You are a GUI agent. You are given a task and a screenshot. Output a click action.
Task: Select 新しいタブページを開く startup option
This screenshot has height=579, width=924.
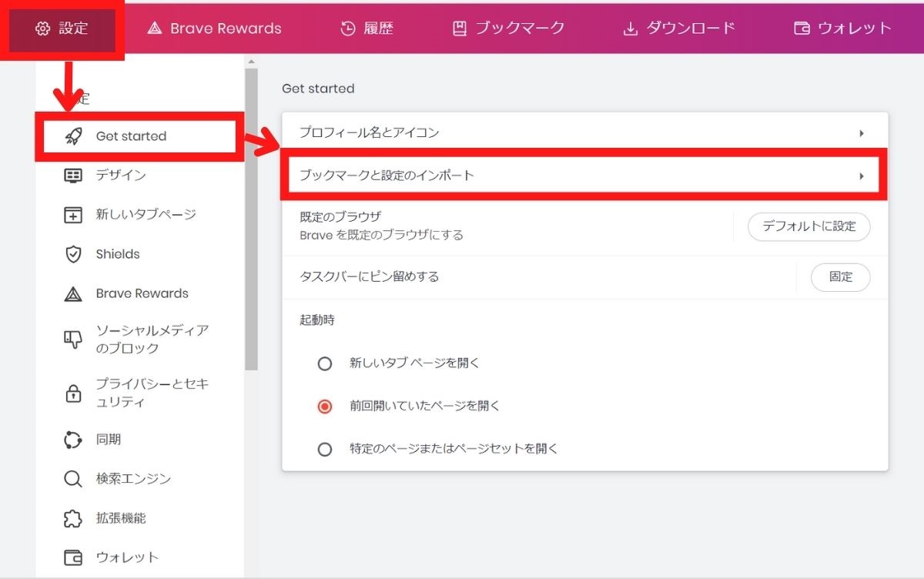click(324, 363)
